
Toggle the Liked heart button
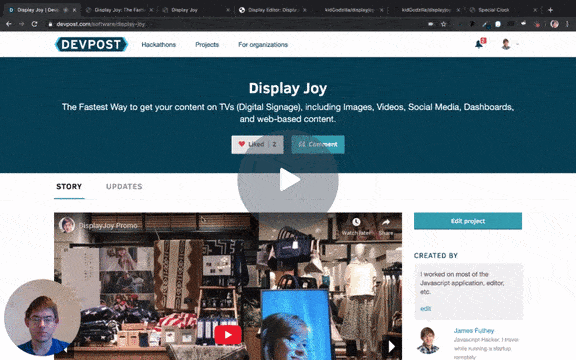tap(258, 144)
